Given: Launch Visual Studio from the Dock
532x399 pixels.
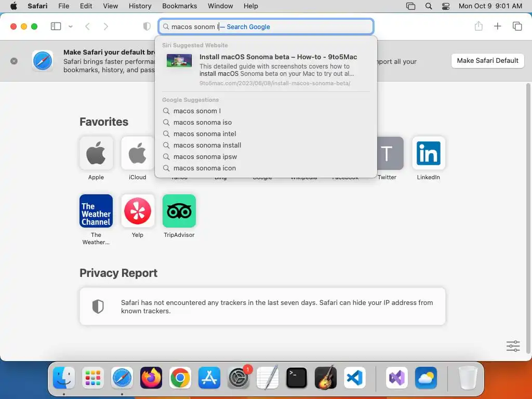Looking at the screenshot, I should click(x=397, y=378).
